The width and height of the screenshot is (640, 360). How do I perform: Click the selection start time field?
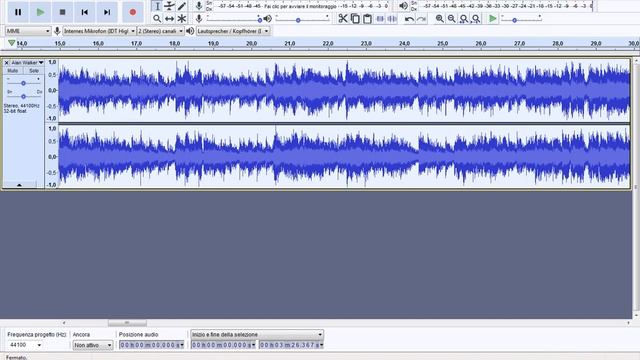click(x=222, y=345)
